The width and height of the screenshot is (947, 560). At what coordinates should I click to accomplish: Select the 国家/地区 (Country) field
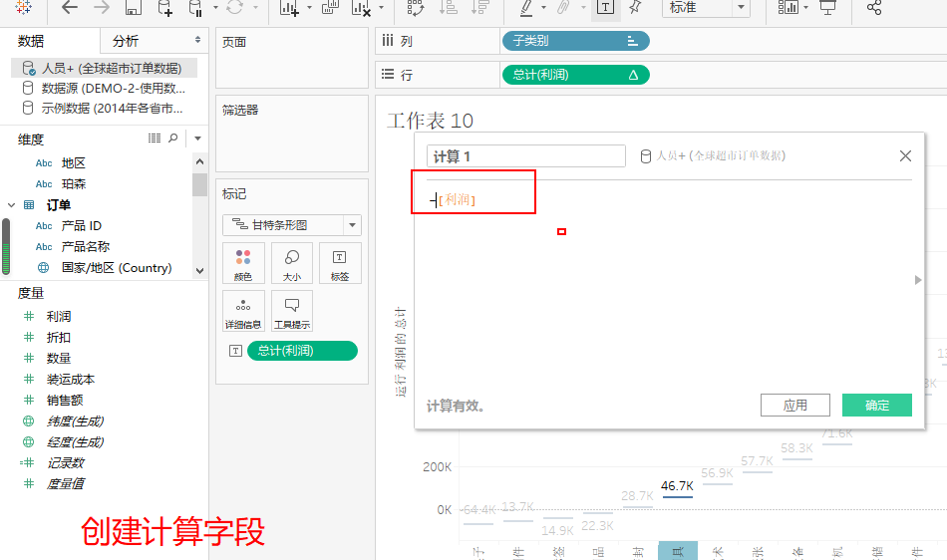pos(116,267)
